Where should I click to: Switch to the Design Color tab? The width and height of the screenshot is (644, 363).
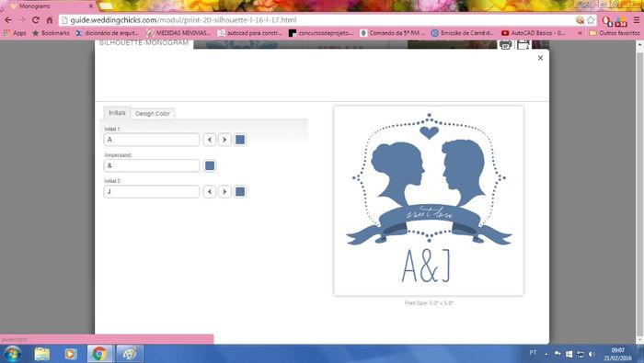153,114
